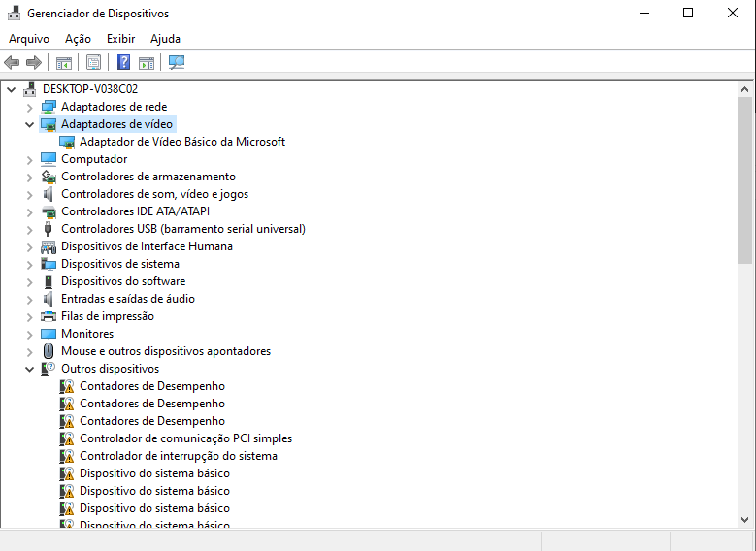Expand the Computador node
756x551 pixels.
pos(30,159)
